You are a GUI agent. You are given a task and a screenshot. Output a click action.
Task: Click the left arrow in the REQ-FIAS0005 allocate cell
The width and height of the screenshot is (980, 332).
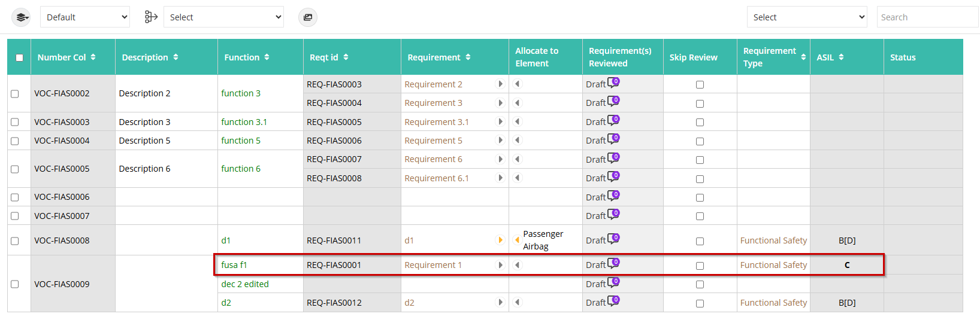[518, 122]
